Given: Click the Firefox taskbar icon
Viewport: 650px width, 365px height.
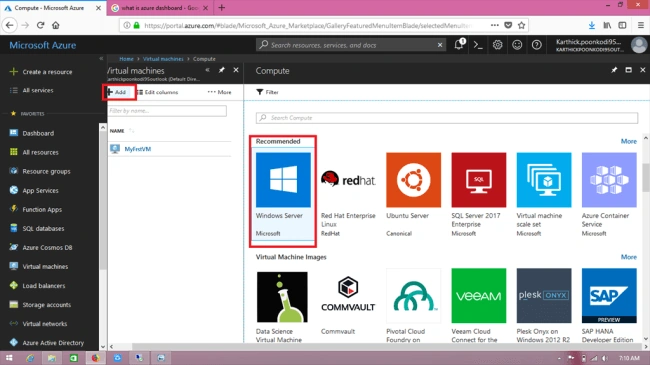Looking at the screenshot, I should click(95, 358).
